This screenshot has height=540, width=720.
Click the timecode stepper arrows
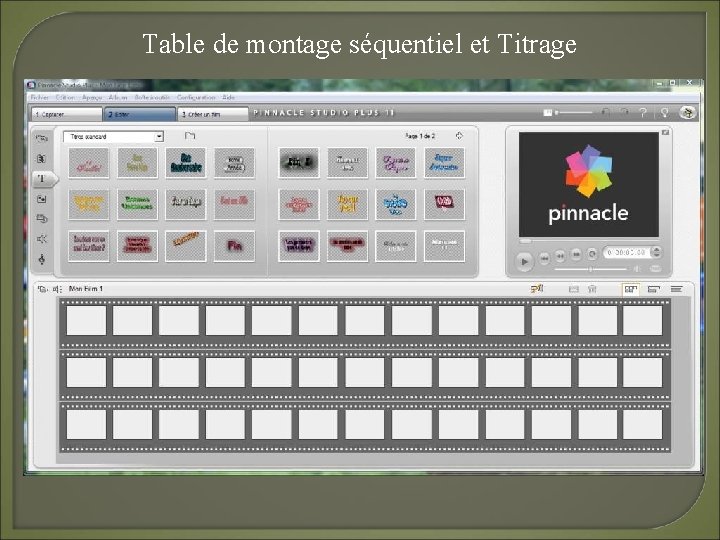(656, 252)
